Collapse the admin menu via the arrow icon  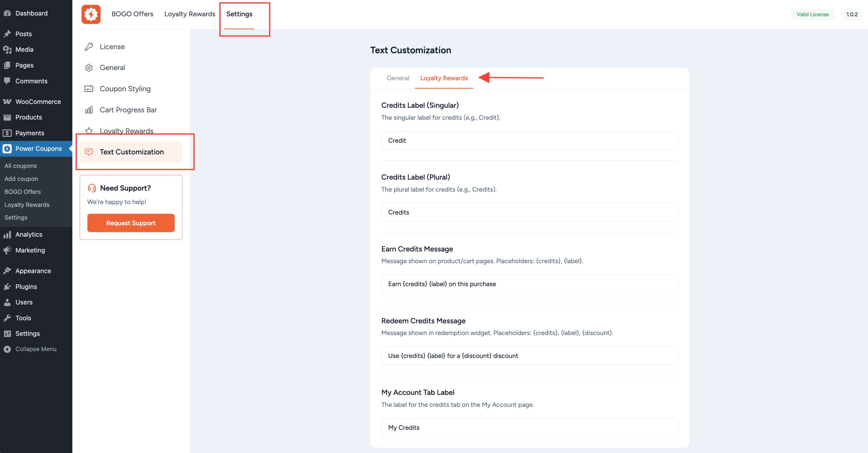coord(7,349)
